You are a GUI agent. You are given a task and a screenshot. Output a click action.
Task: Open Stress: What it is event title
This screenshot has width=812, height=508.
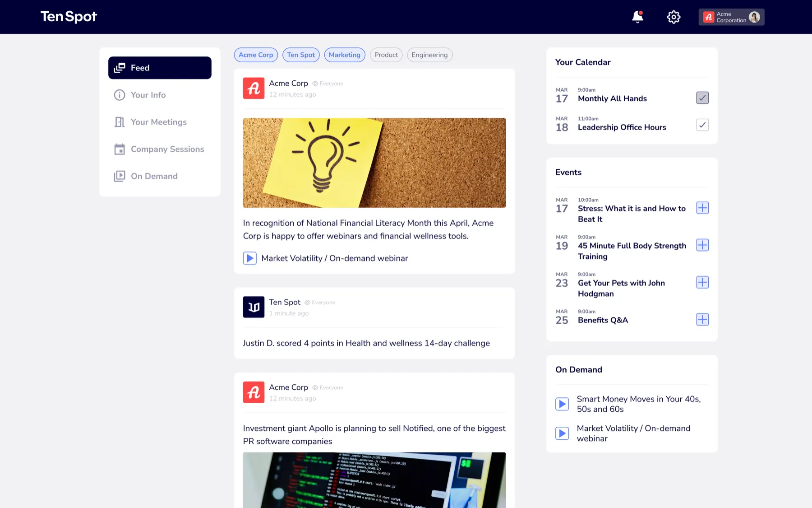click(x=632, y=214)
